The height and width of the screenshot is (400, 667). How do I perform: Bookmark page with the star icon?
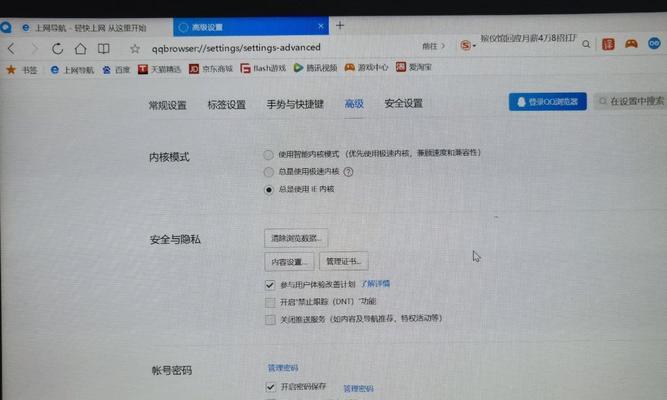135,49
